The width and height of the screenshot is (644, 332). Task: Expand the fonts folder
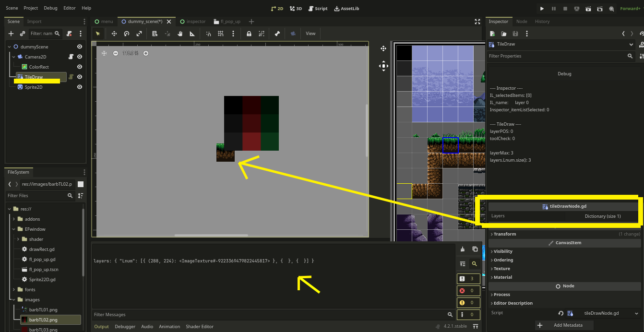(14, 290)
